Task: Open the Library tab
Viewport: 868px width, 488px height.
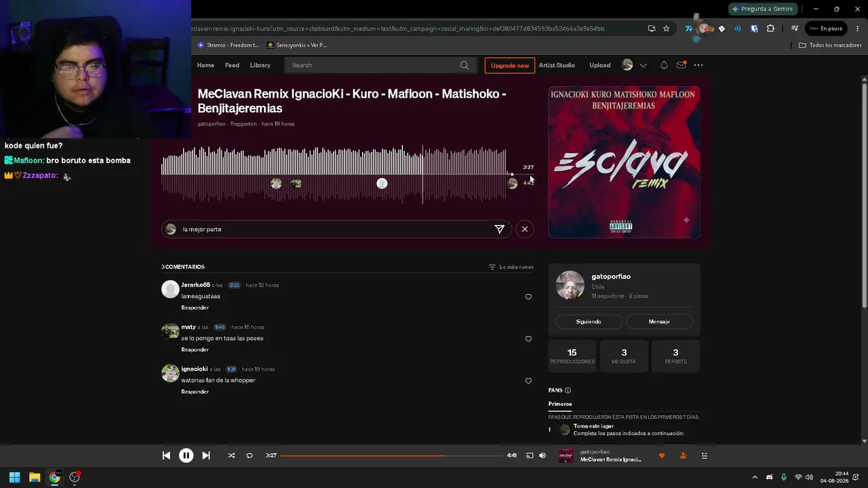Action: pos(260,65)
